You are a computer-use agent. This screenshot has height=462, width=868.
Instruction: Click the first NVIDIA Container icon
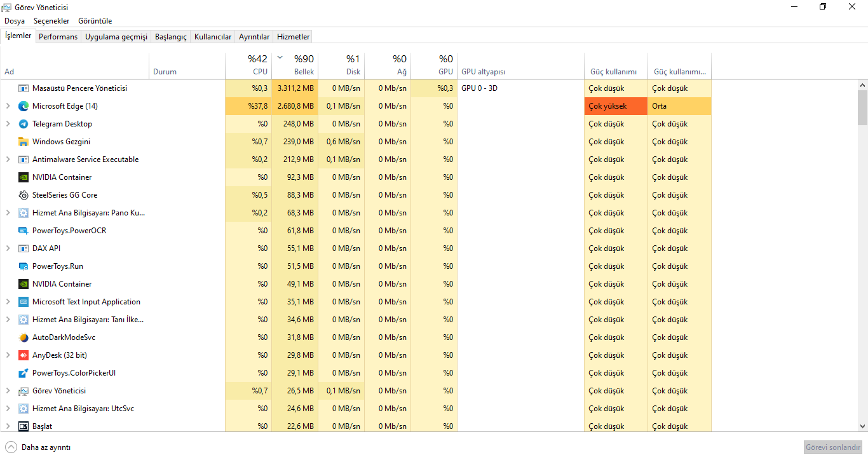point(24,177)
